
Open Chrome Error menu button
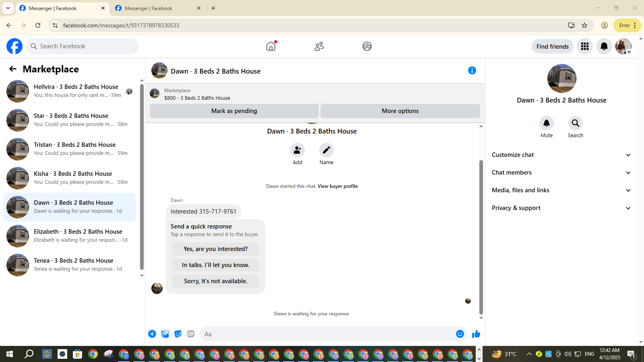tap(627, 25)
